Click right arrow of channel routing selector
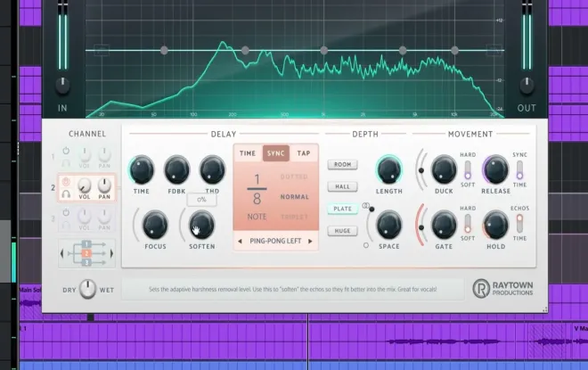 (112, 254)
